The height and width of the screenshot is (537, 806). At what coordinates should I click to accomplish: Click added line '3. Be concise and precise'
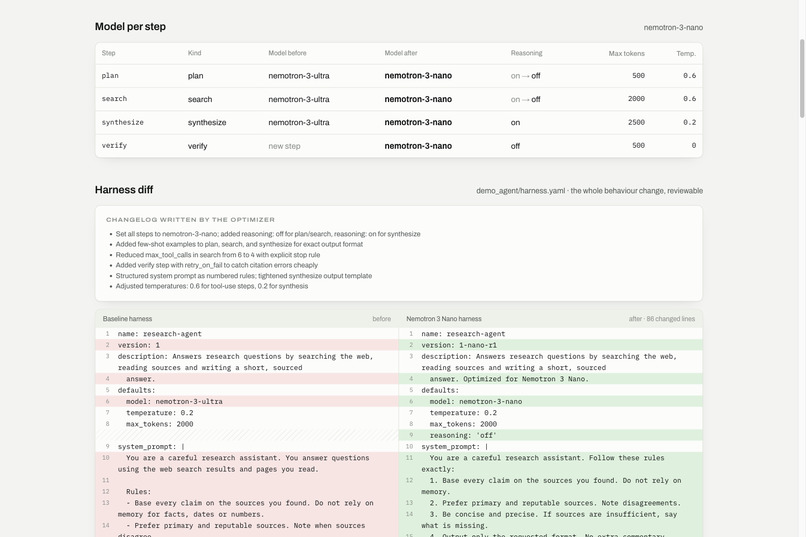point(551,520)
